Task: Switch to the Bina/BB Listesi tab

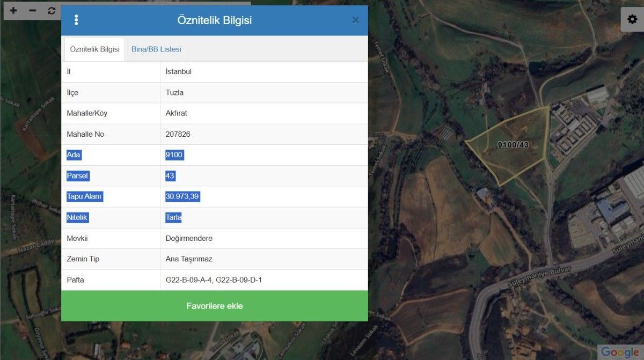Action: [156, 49]
